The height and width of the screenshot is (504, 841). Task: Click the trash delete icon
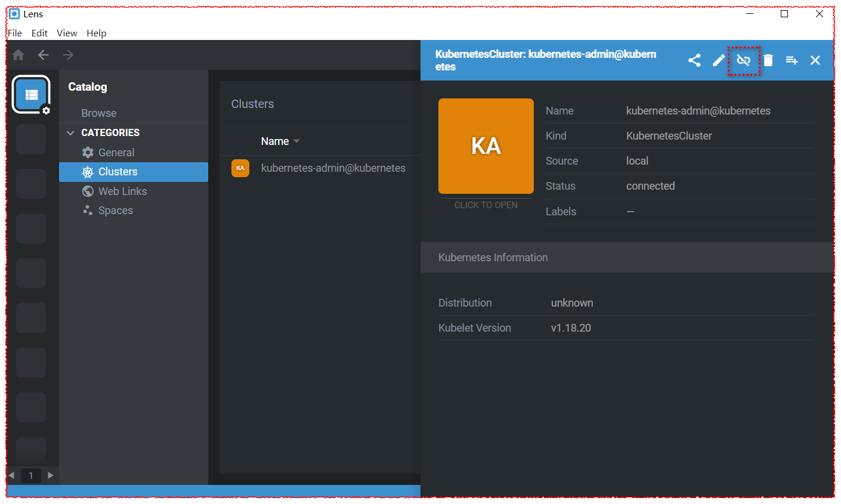pos(768,60)
